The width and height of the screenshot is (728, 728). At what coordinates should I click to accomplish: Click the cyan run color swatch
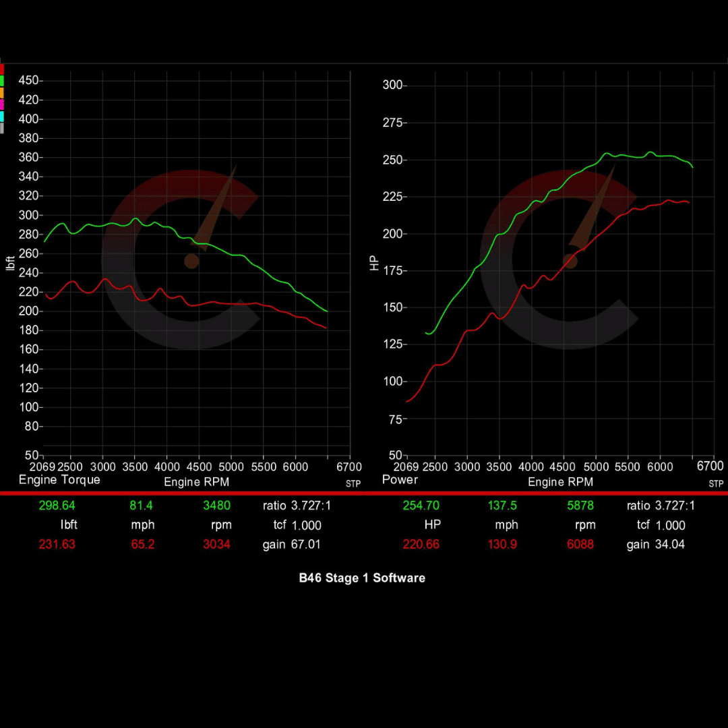2,116
